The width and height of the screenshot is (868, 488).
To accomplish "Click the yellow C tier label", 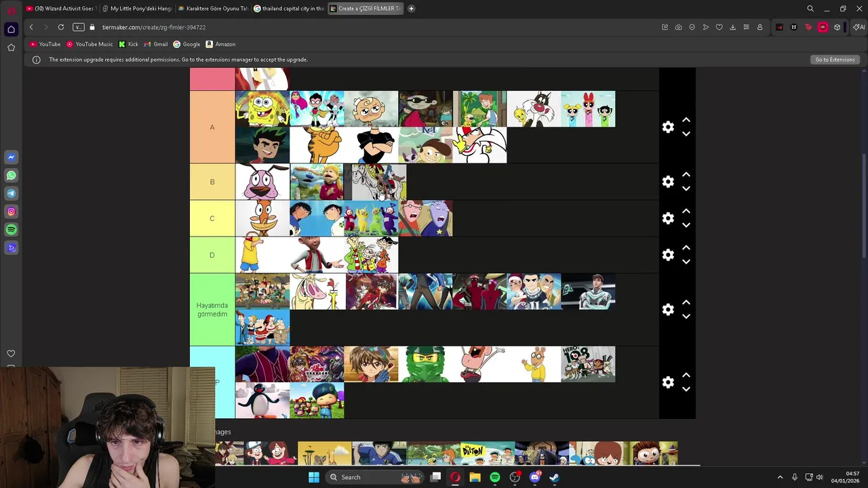I will click(x=212, y=218).
